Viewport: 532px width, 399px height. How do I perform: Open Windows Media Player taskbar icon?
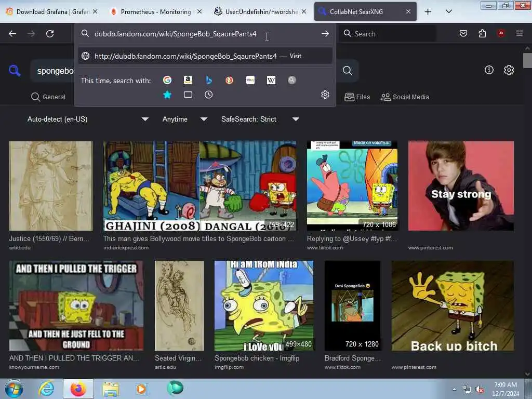(141, 389)
